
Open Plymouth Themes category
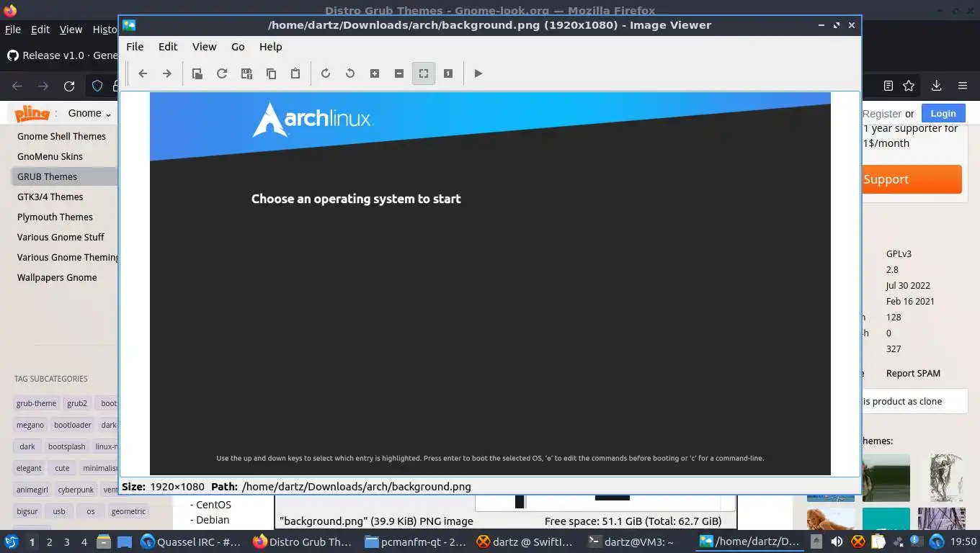click(x=55, y=217)
